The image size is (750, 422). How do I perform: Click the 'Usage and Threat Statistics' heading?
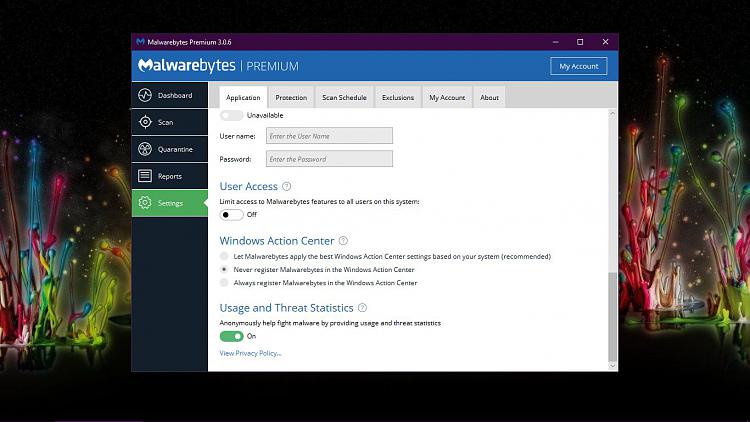click(287, 308)
